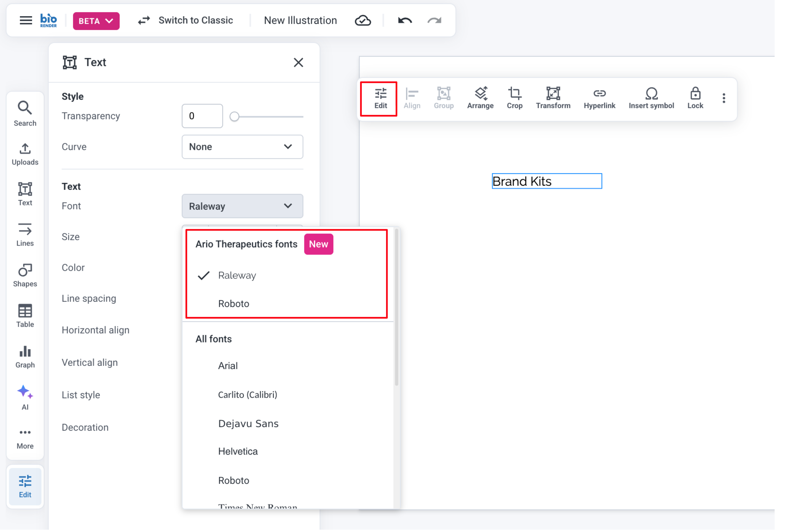Open the Crop tool in toolbar
Image resolution: width=797 pixels, height=532 pixels.
[x=514, y=98]
